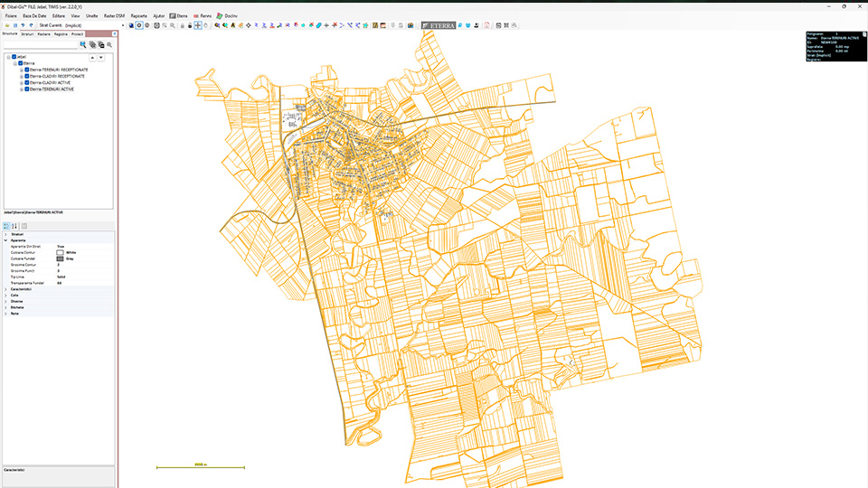
Task: Click the DocInv toolbar button
Action: pos(227,16)
